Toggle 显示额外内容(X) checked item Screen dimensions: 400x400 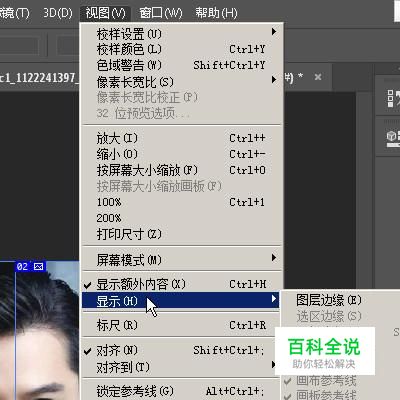click(x=182, y=284)
